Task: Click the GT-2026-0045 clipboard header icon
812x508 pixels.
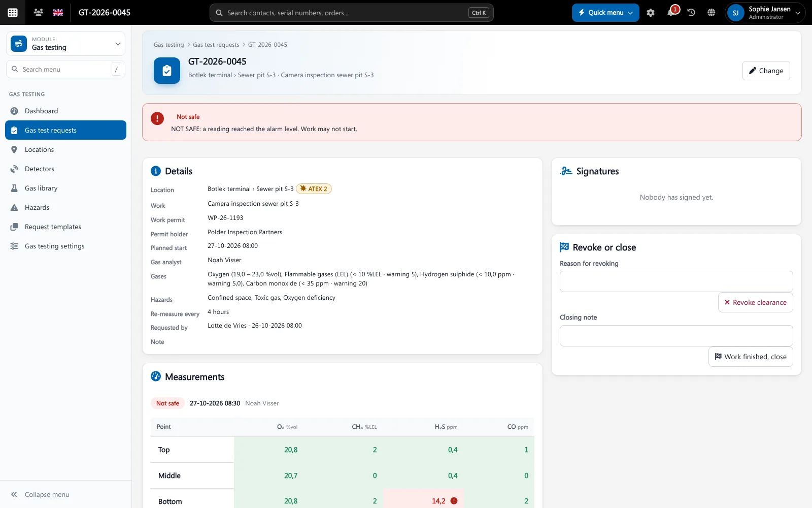Action: [x=167, y=71]
